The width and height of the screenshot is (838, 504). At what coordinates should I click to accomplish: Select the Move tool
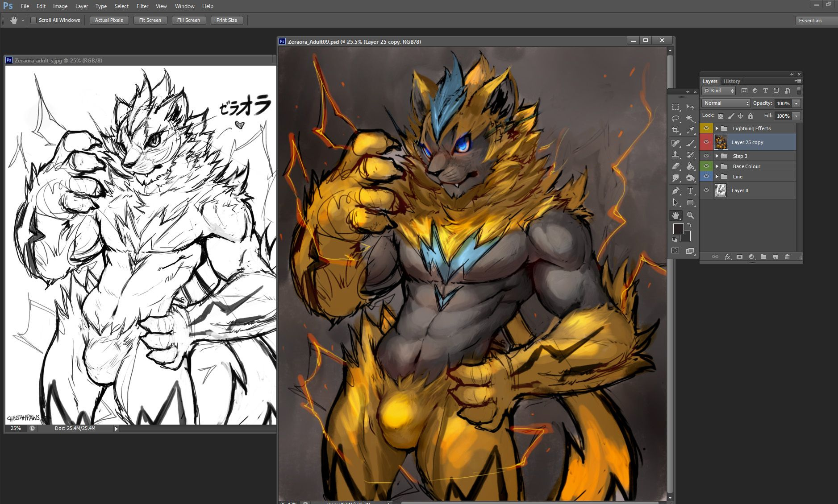click(x=690, y=107)
